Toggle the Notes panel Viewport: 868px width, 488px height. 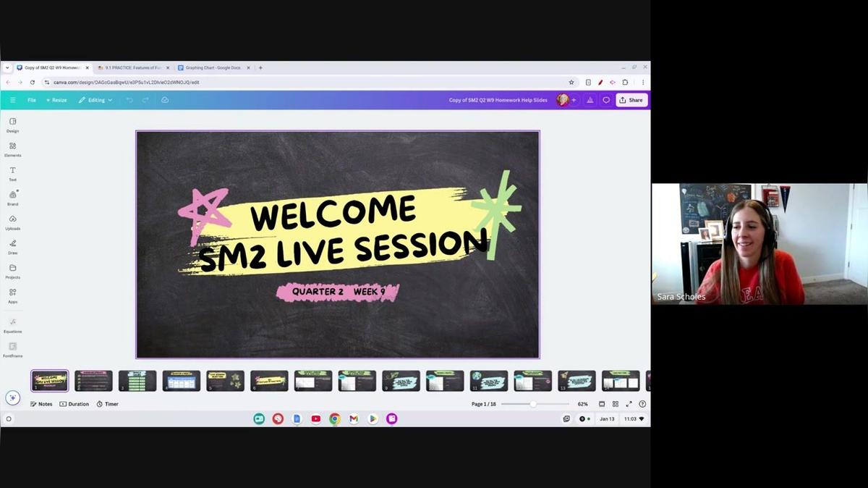pos(41,403)
